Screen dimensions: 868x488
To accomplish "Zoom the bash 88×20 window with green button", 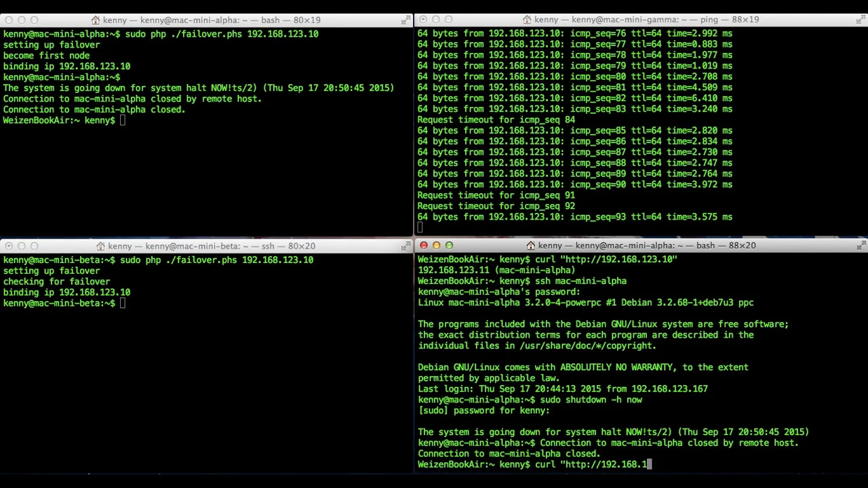I will [x=449, y=245].
